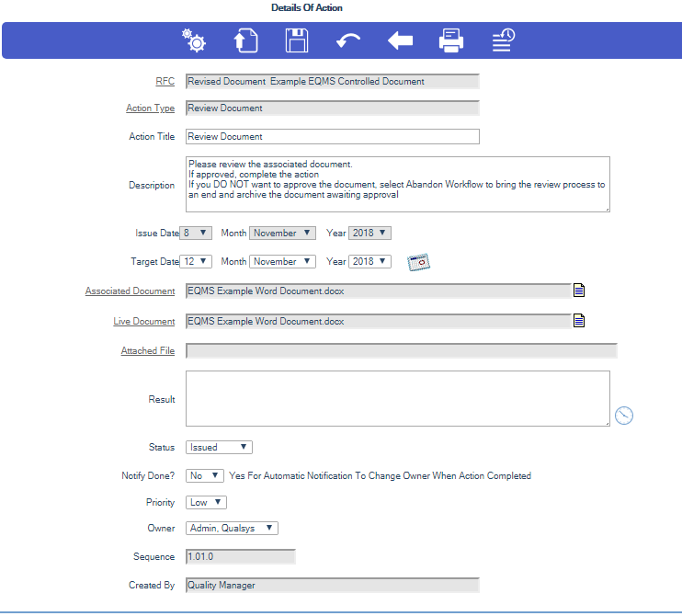Open the Live Document file icon
The width and height of the screenshot is (682, 616).
click(x=579, y=321)
